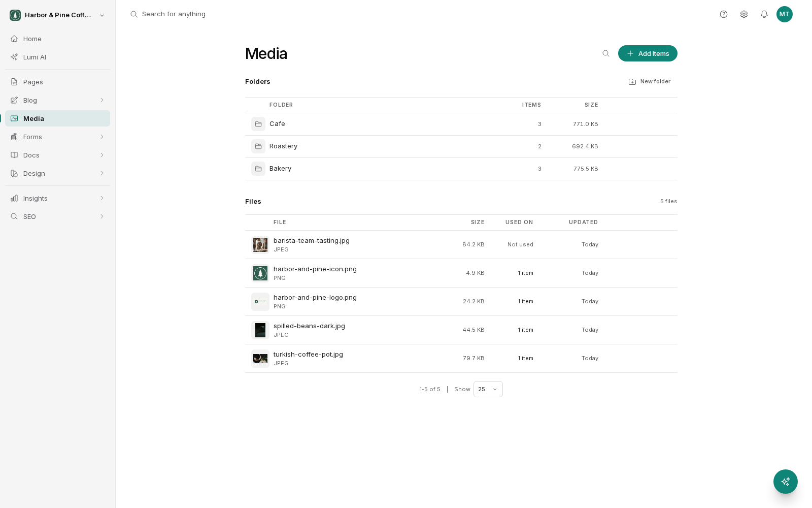Viewport: 812px width, 508px height.
Task: Go to Home in the sidebar
Action: click(x=57, y=39)
